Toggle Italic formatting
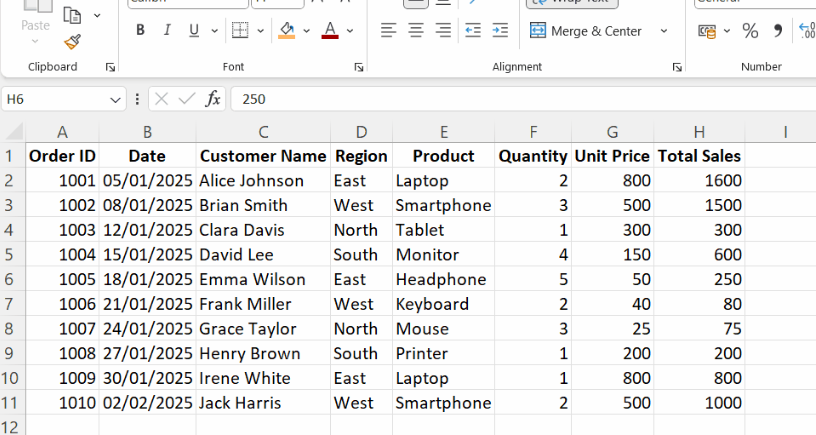 (x=166, y=31)
